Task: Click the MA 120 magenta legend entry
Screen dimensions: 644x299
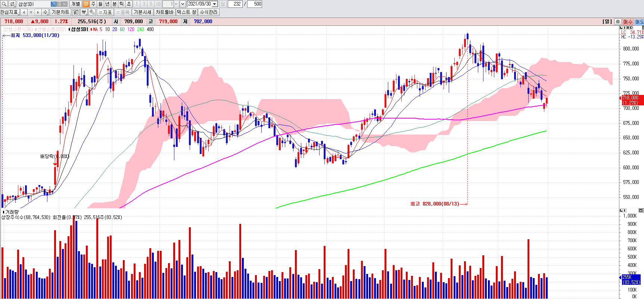Action: 131,29
